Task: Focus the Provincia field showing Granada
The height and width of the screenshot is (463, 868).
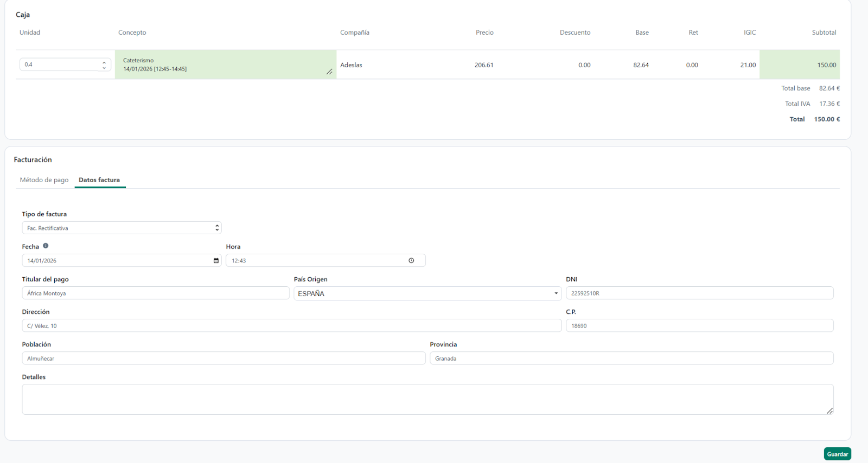Action: point(631,358)
